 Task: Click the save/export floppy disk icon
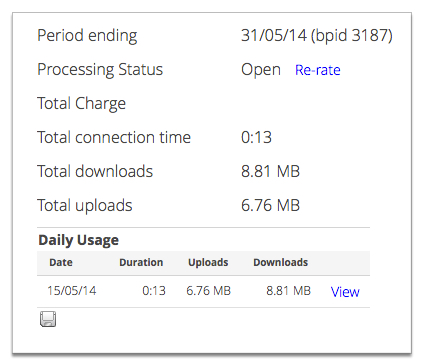click(x=48, y=319)
